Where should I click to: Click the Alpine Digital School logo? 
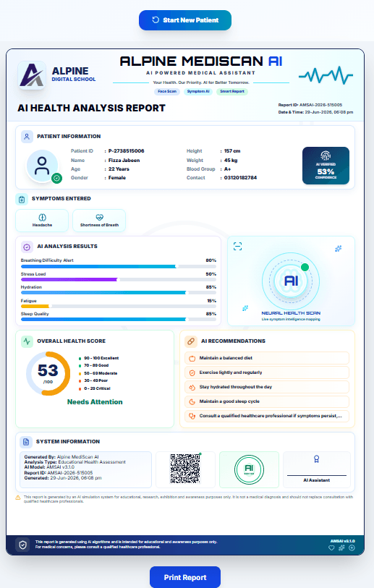pyautogui.click(x=32, y=75)
